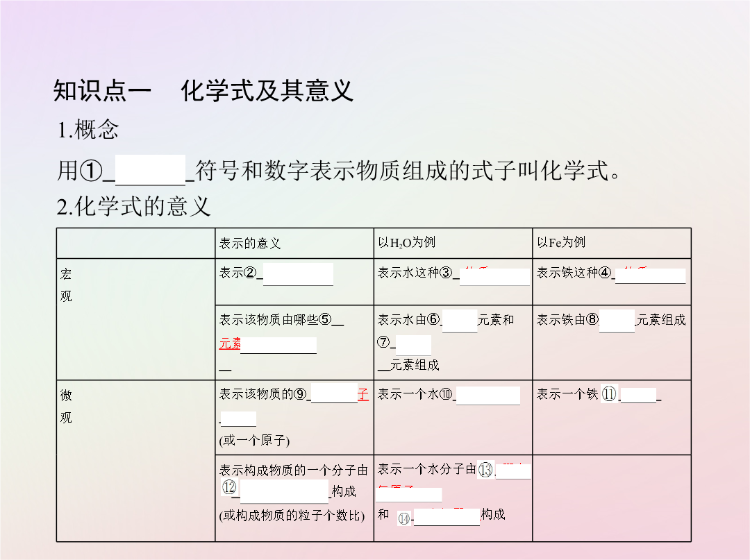The width and height of the screenshot is (750, 560).
Task: Click the blank after 表示铁这种④
Action: [x=651, y=276]
